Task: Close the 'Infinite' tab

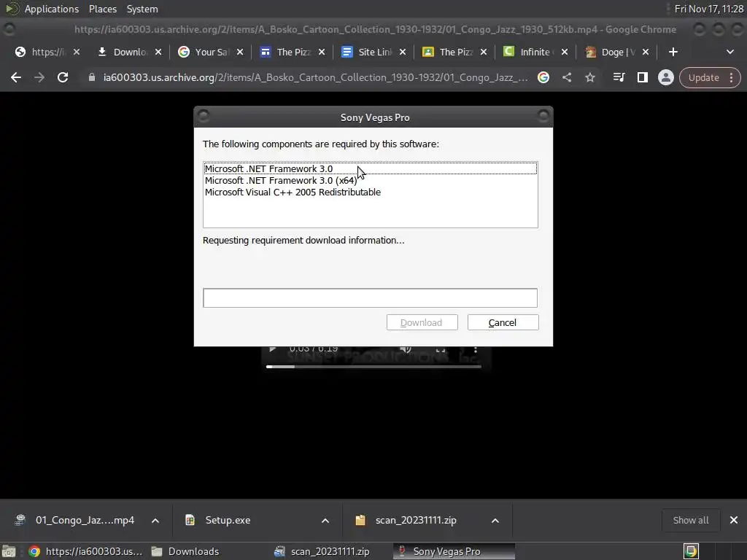Action: pyautogui.click(x=565, y=52)
